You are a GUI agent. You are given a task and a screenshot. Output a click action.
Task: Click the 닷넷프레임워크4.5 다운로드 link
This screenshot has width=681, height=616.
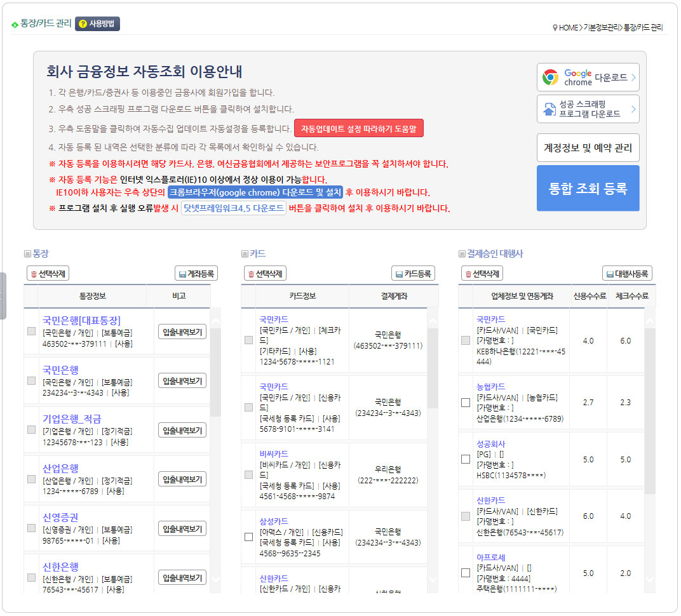[x=234, y=208]
